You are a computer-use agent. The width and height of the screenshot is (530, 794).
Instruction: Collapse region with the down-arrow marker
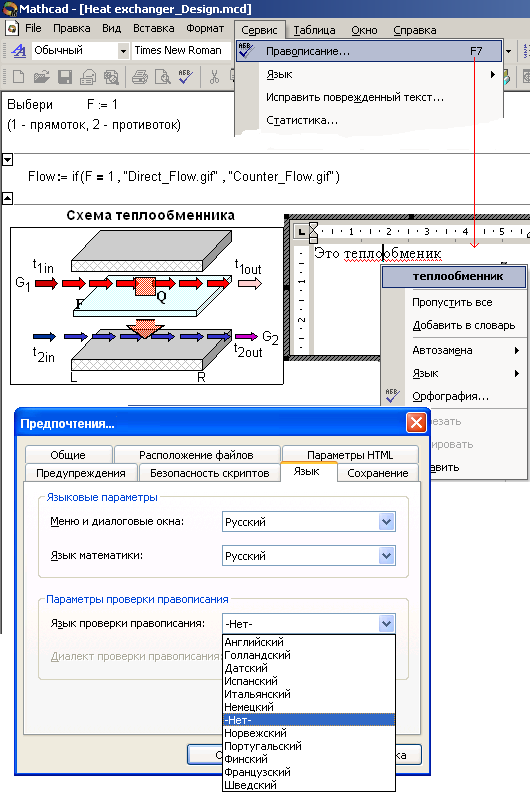[x=8, y=160]
